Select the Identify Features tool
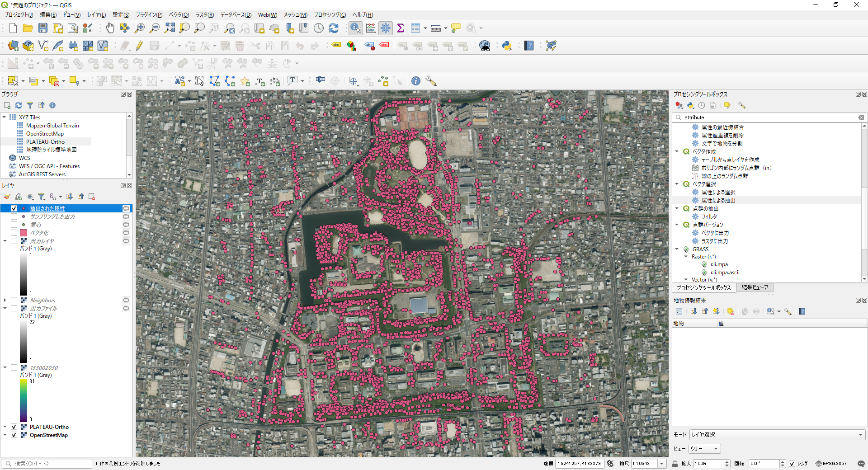Viewport: 868px width, 470px height. tap(355, 28)
